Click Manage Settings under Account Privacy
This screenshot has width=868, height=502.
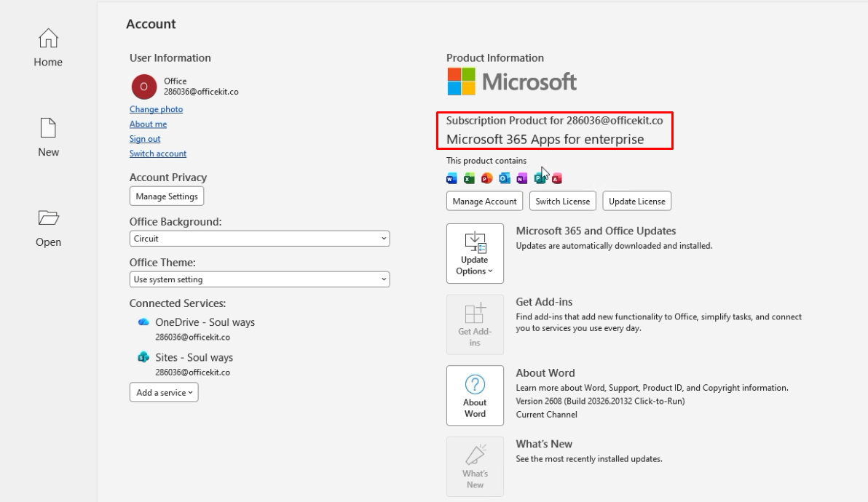[167, 196]
